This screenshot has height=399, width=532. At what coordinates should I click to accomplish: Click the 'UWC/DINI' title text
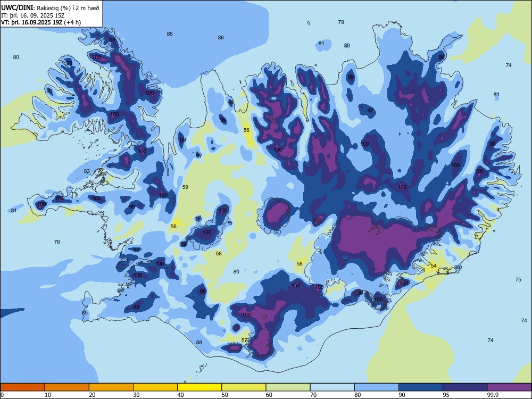[18, 8]
